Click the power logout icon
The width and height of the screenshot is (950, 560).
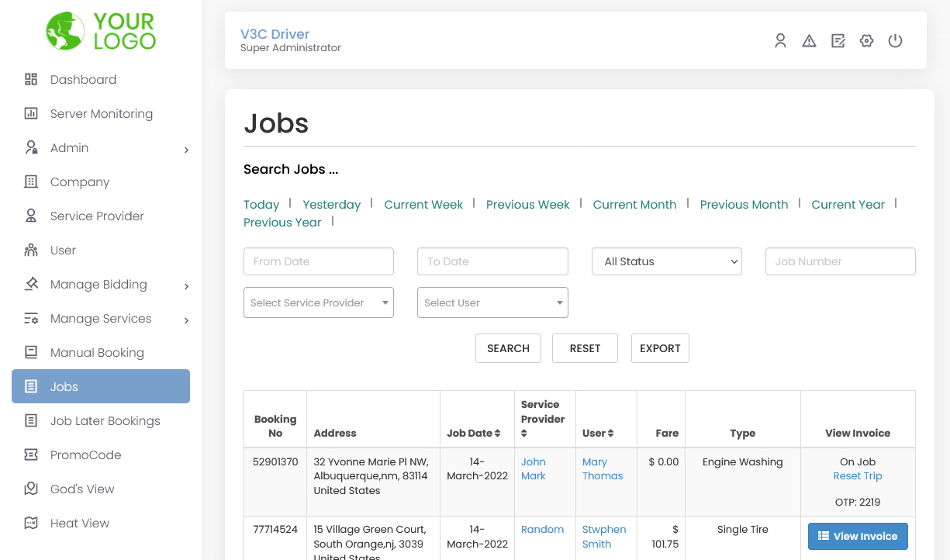(895, 40)
